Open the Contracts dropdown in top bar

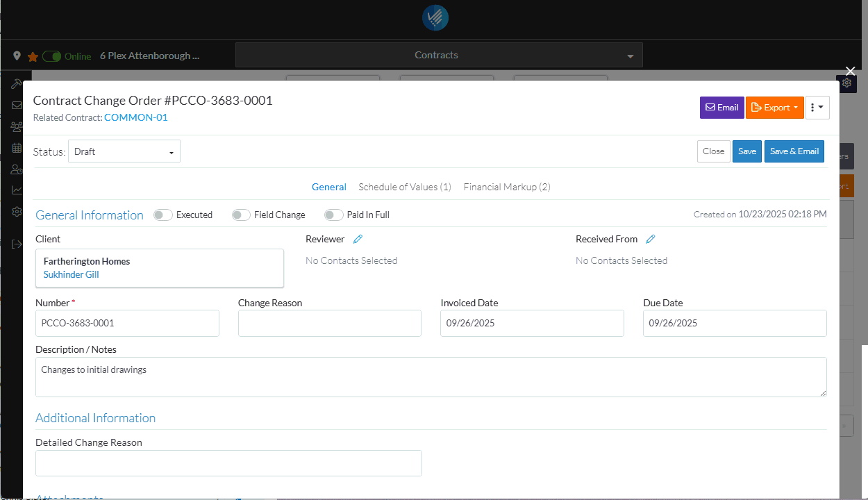(x=439, y=55)
